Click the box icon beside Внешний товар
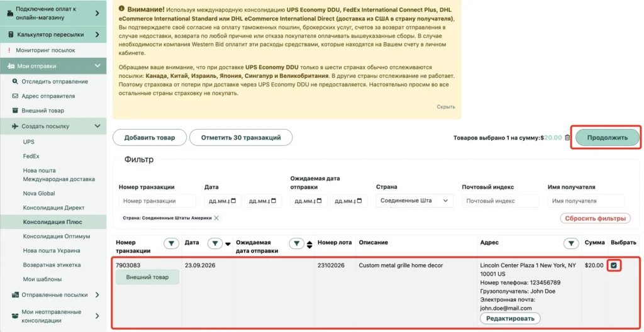 [x=15, y=111]
